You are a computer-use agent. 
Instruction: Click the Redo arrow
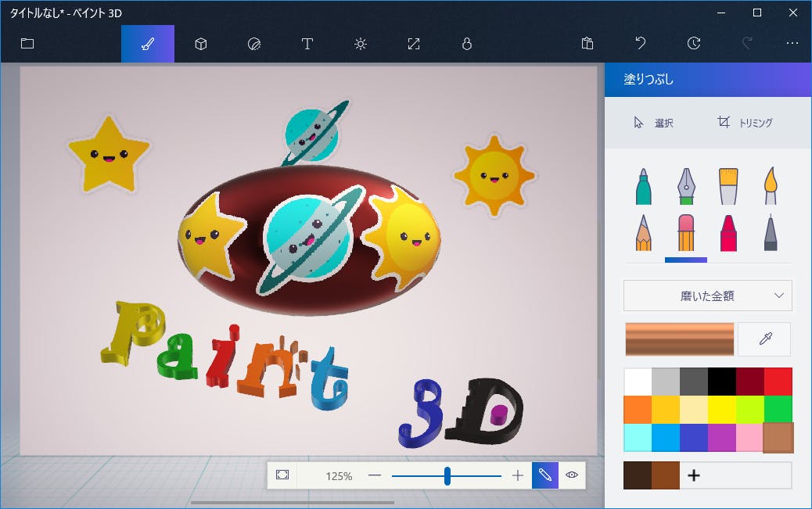coord(747,44)
